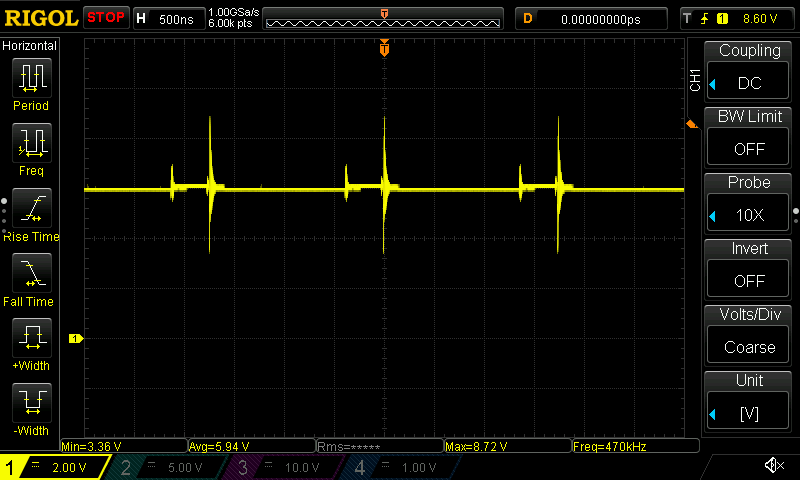Image resolution: width=800 pixels, height=480 pixels.
Task: Click the RIGOL logo
Action: [x=41, y=18]
